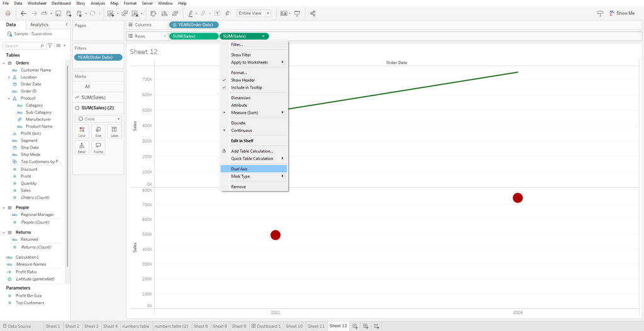This screenshot has height=331, width=644.
Task: Open the Analysis menu
Action: tap(97, 3)
